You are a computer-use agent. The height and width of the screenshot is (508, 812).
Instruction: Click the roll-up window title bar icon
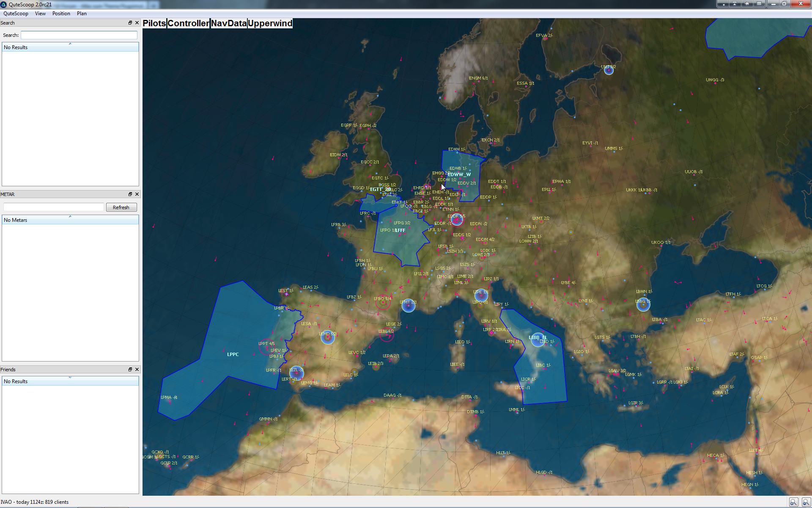pos(735,3)
